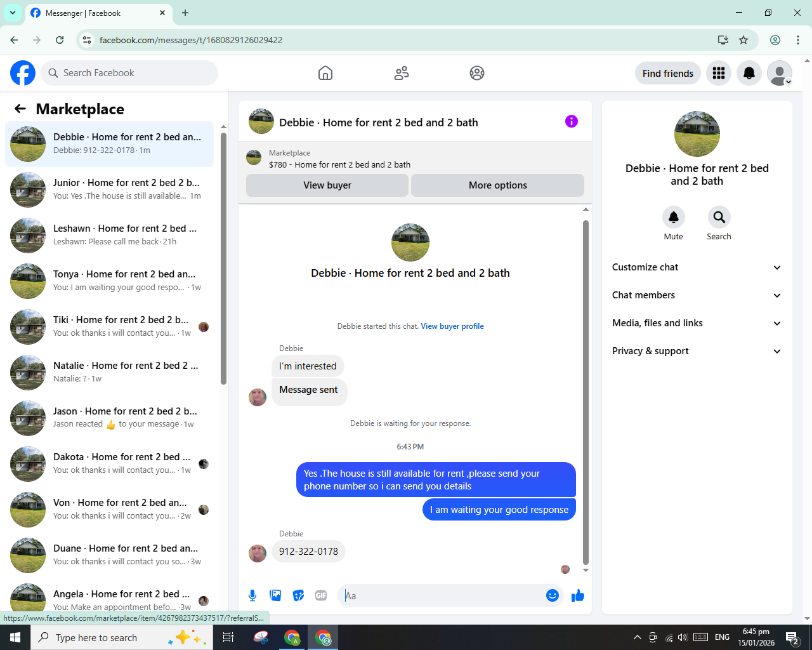Click Debbie's listing photo in right panel

(x=697, y=134)
